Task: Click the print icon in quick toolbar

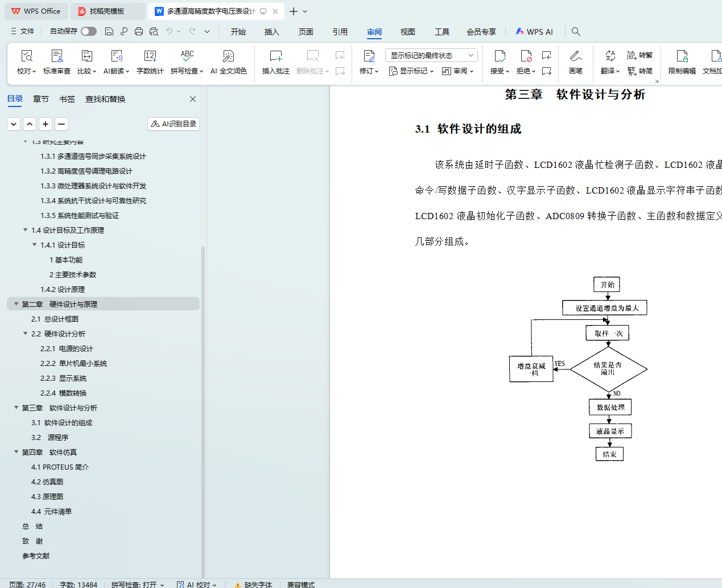Action: click(x=139, y=32)
